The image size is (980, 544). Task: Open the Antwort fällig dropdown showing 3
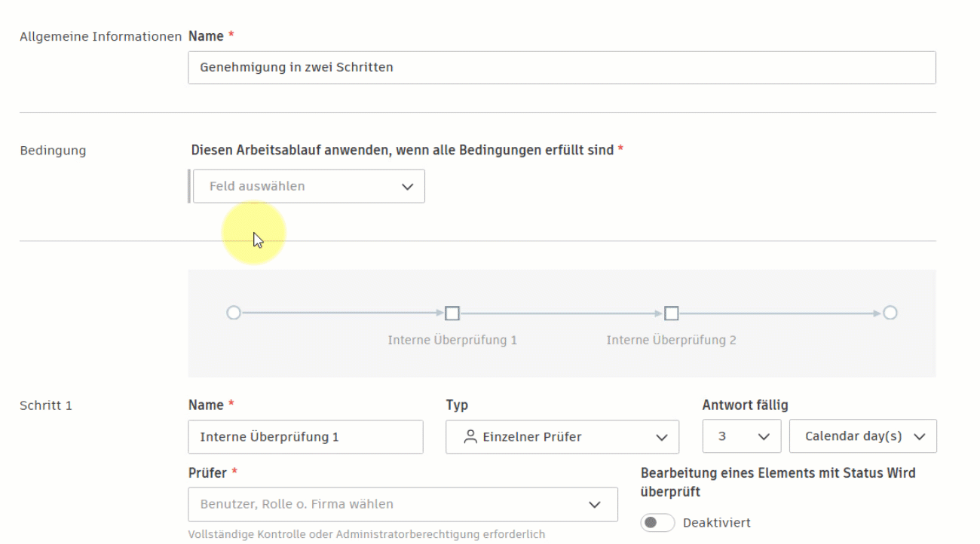tap(742, 436)
